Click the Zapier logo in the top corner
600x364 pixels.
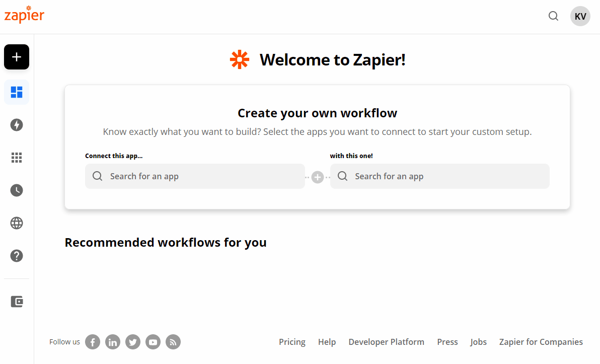click(x=24, y=15)
